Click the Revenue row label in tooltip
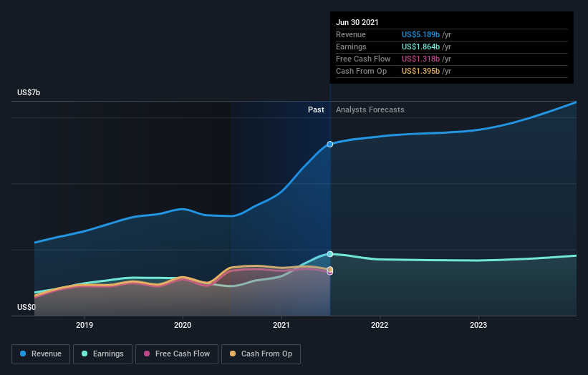The height and width of the screenshot is (375, 588). pyautogui.click(x=351, y=34)
